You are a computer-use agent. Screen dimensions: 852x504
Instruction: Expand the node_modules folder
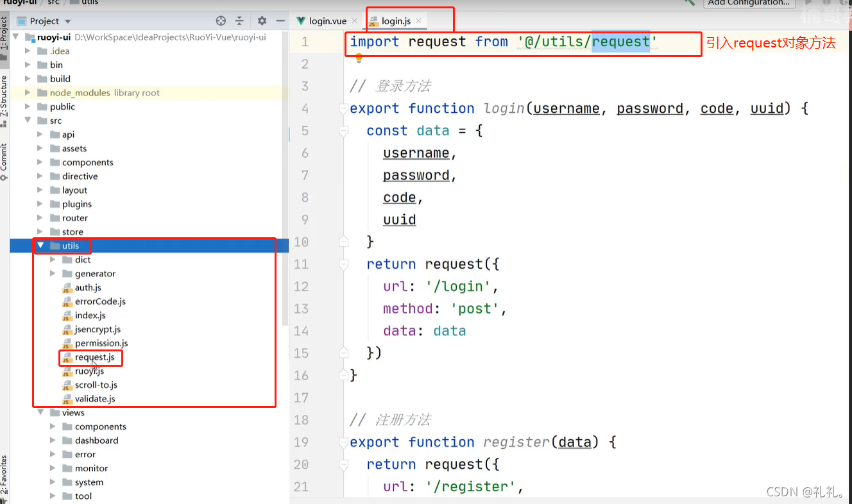[28, 93]
